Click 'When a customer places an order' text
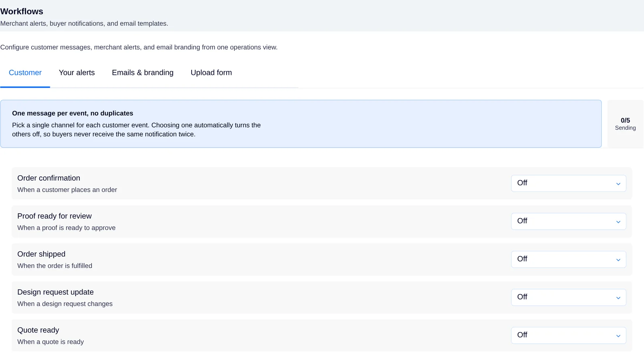Image resolution: width=644 pixels, height=353 pixels. pyautogui.click(x=67, y=190)
